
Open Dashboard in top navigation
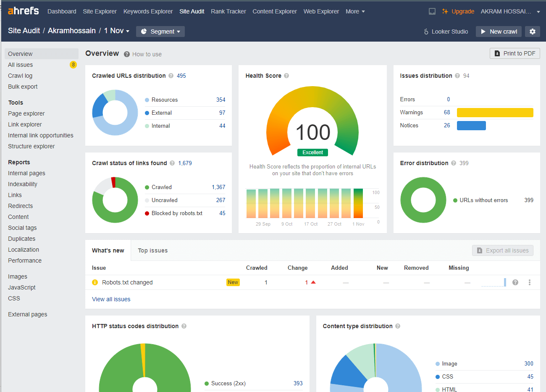pos(62,11)
